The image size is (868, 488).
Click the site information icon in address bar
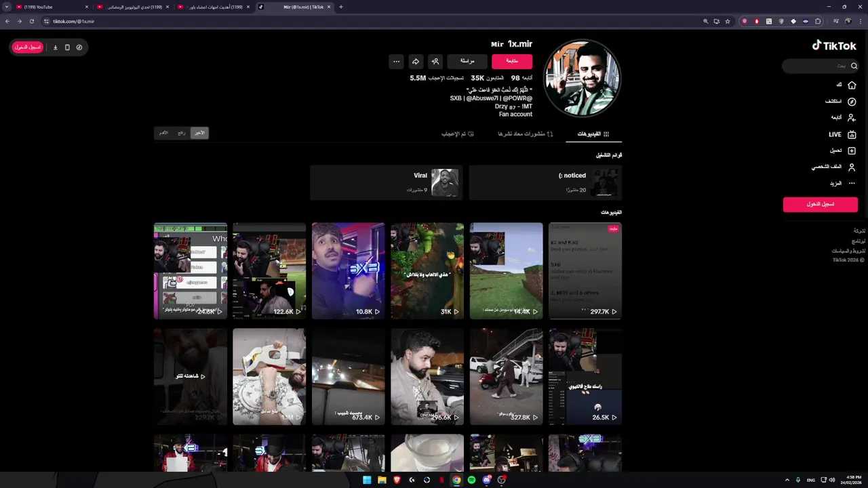pyautogui.click(x=47, y=21)
